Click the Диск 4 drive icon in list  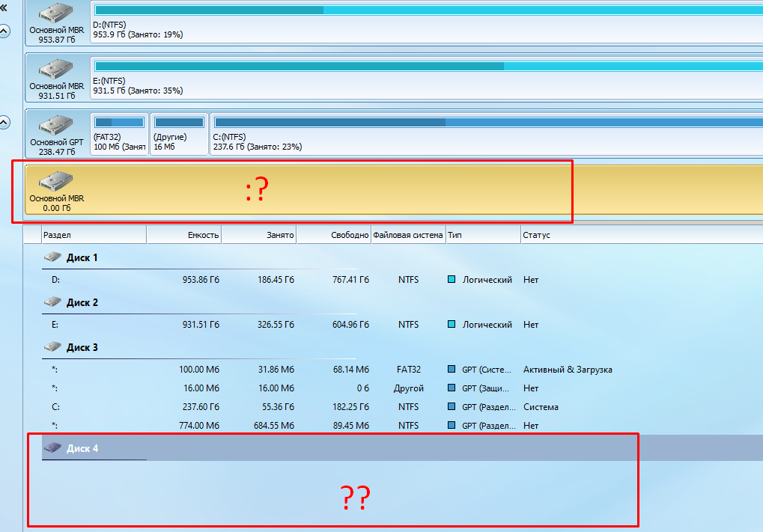coord(52,448)
